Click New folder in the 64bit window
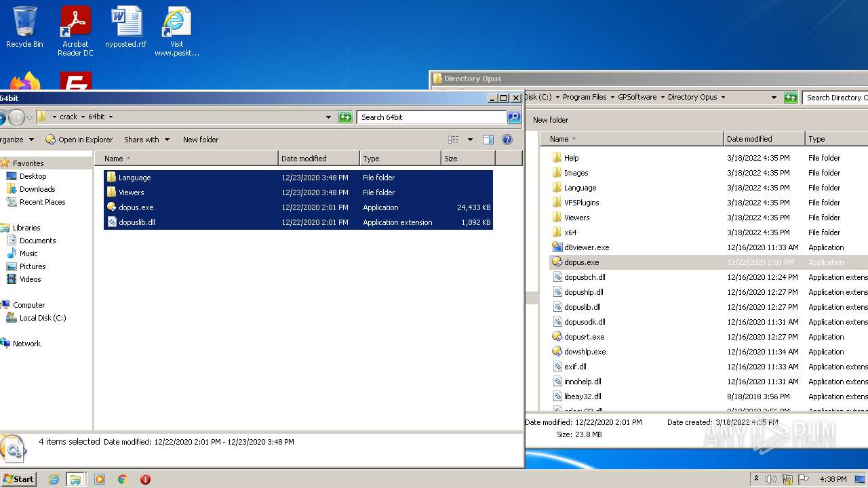This screenshot has height=488, width=868. click(201, 140)
